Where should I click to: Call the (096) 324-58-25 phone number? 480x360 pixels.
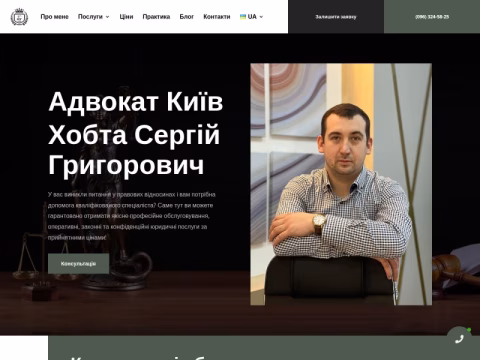(432, 17)
